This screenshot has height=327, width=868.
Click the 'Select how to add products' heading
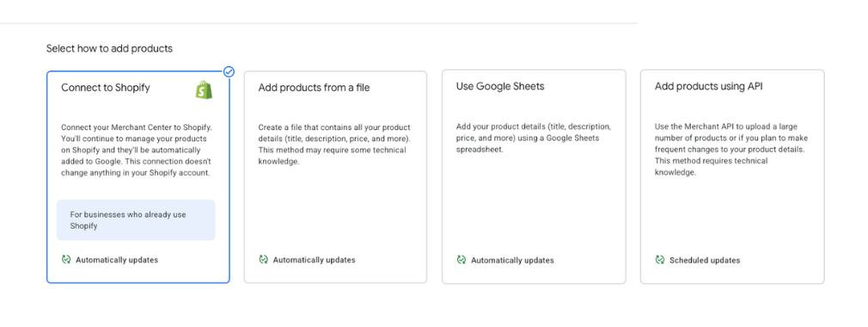coord(110,49)
